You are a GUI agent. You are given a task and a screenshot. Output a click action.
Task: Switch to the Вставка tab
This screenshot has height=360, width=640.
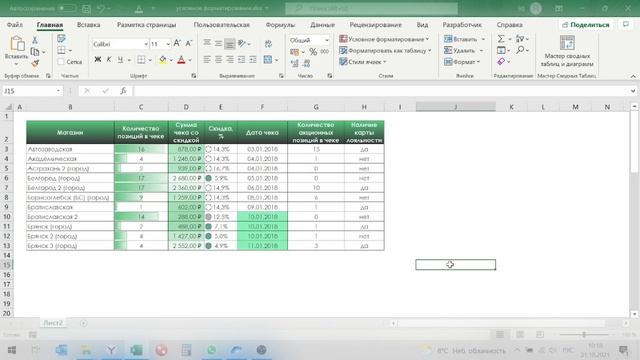pos(89,25)
